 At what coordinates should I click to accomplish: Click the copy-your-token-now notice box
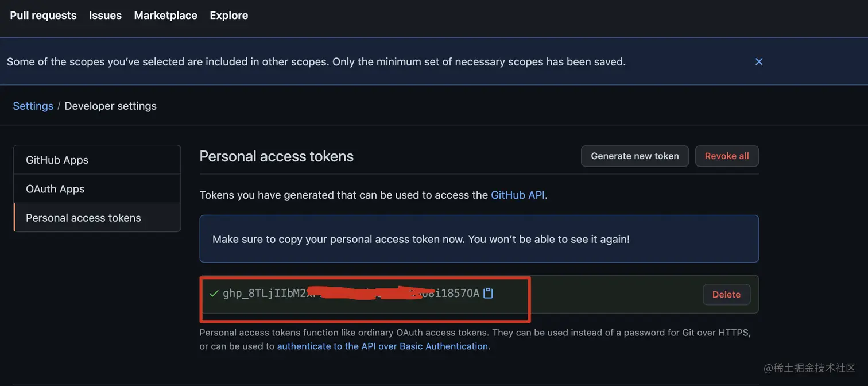479,239
